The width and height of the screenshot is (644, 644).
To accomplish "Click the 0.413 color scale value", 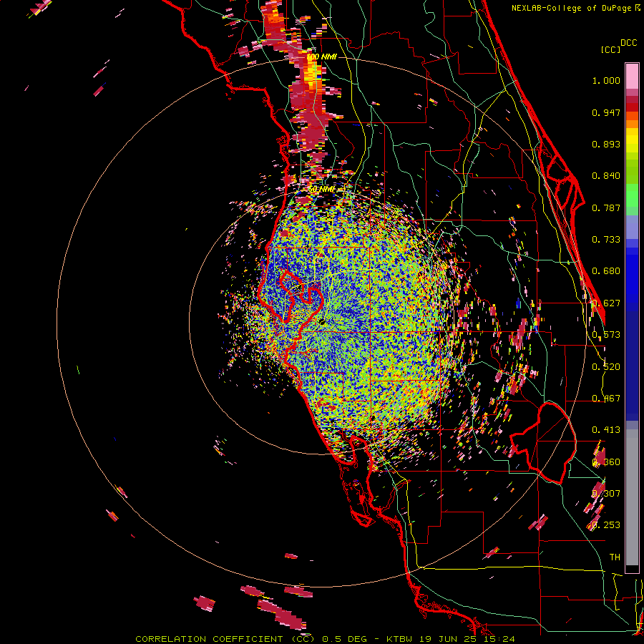I will click(x=606, y=430).
